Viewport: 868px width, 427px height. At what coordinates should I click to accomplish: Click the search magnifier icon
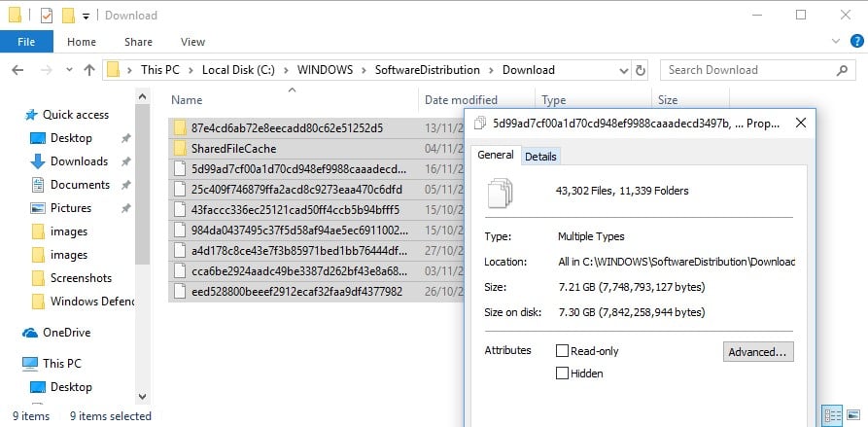[x=842, y=70]
